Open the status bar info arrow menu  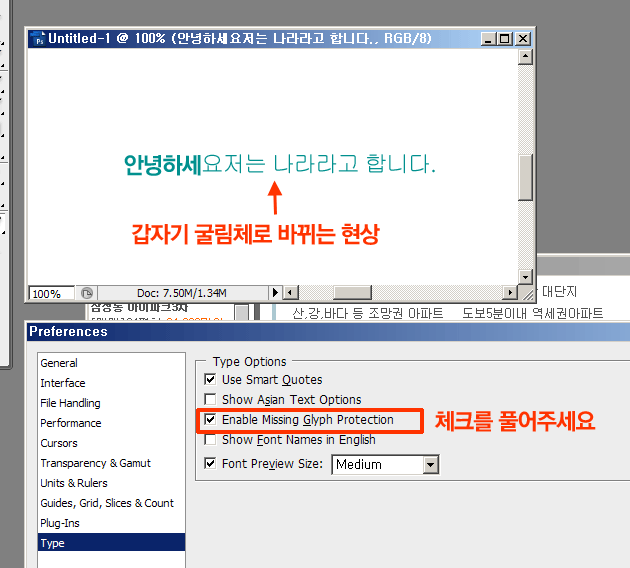tap(273, 293)
